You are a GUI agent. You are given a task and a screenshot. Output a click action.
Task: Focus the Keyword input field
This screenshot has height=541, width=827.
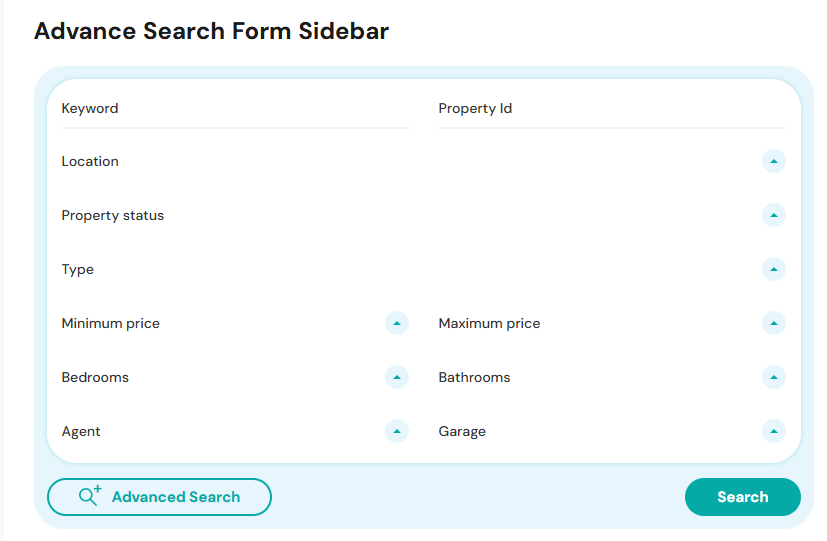[235, 109]
